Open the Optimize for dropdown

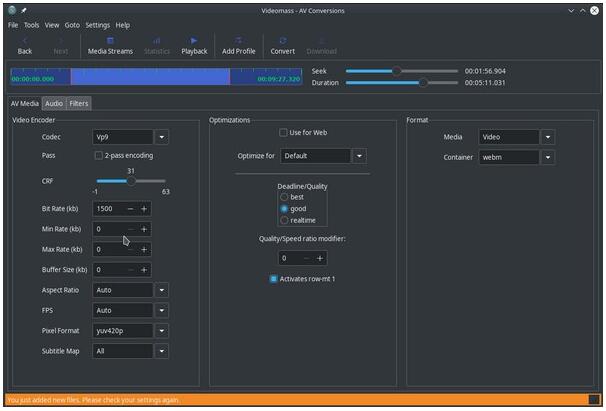tap(323, 156)
